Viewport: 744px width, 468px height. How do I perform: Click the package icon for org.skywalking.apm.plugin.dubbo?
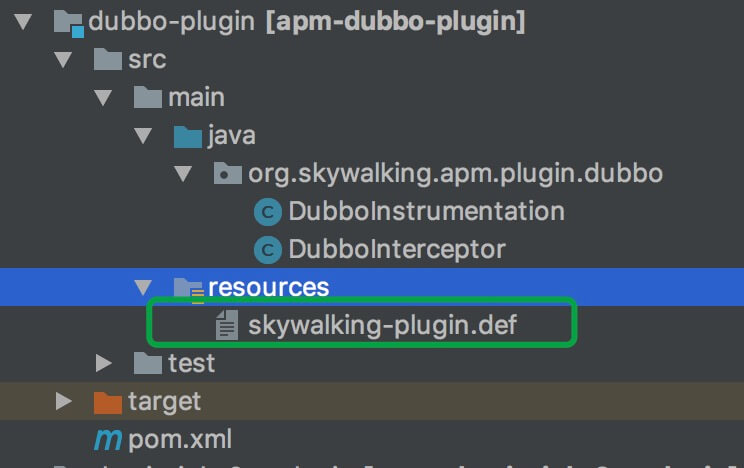click(x=228, y=173)
